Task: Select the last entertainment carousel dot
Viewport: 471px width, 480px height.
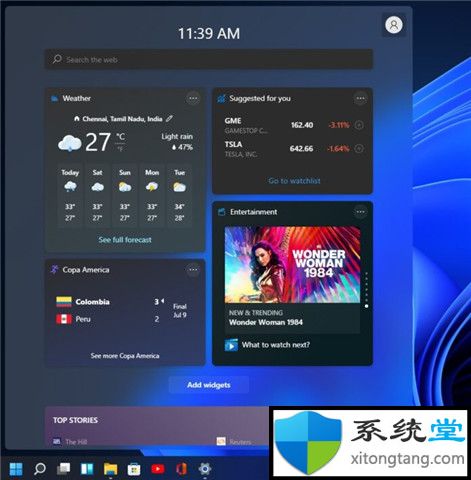Action: pos(366,306)
